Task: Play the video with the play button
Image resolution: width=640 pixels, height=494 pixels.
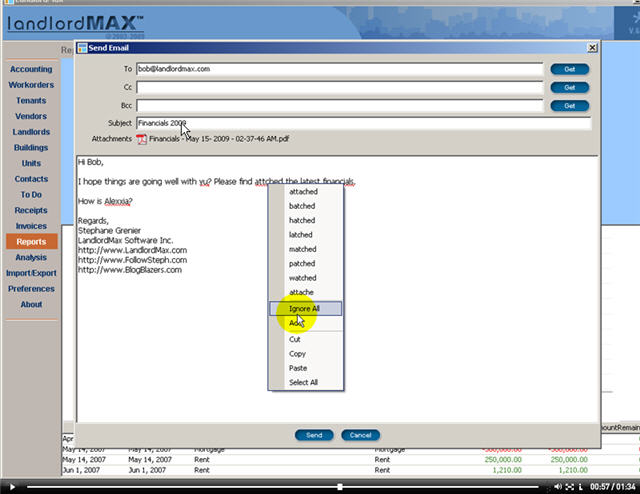Action: pyautogui.click(x=12, y=487)
